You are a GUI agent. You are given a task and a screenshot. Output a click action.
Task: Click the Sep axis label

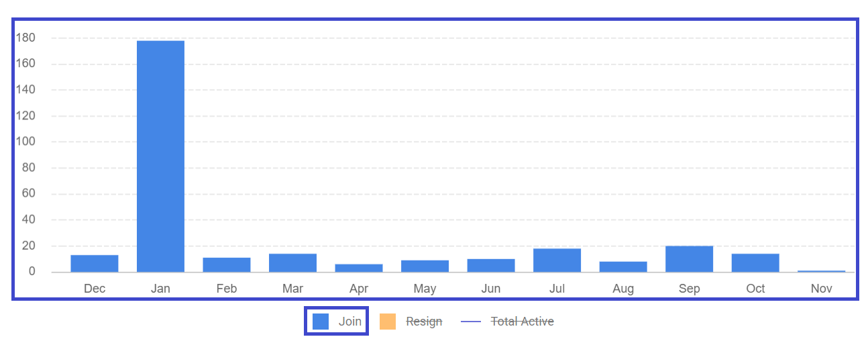pyautogui.click(x=689, y=289)
